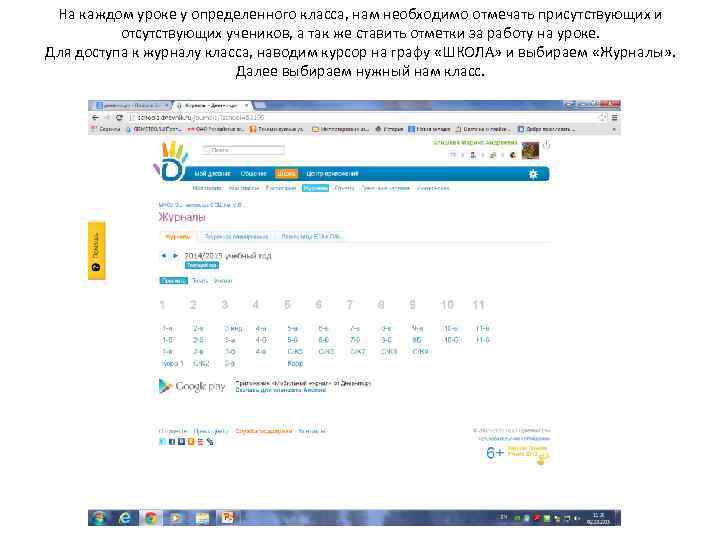720x540 pixels.
Task: Open the journal for class 5-а
Action: point(292,328)
